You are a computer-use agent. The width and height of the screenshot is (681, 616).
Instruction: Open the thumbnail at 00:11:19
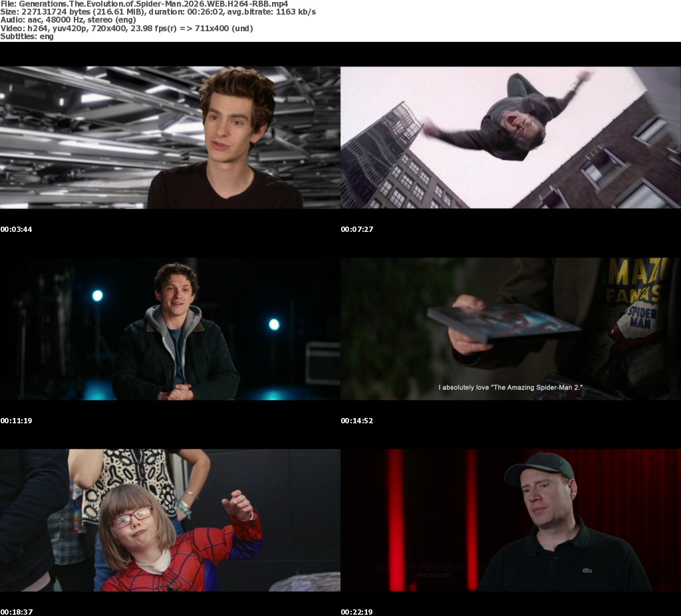tap(170, 329)
